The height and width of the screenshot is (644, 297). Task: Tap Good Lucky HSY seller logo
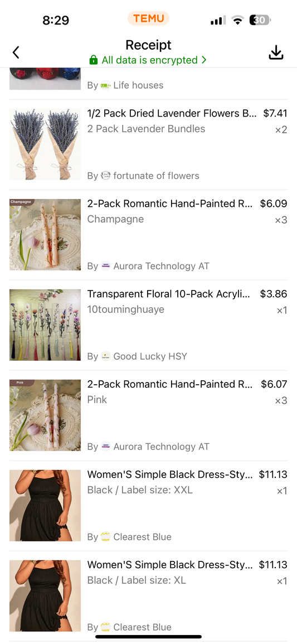coord(106,356)
